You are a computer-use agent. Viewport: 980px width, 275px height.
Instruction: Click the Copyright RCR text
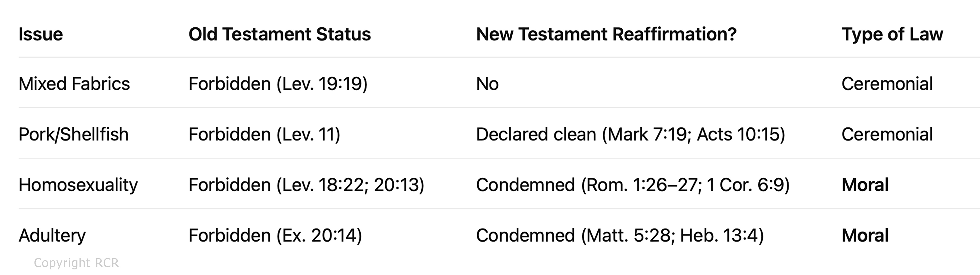click(x=76, y=263)
